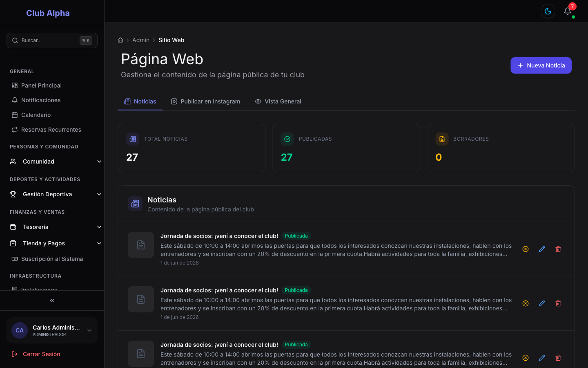
Task: Click the Sitio Web breadcrumb
Action: click(x=171, y=40)
